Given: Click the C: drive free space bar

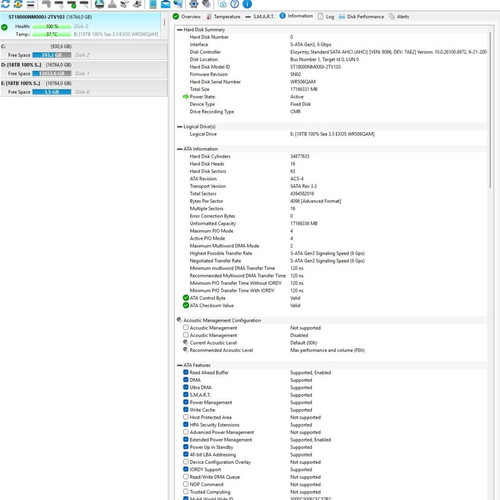Looking at the screenshot, I should [x=52, y=55].
